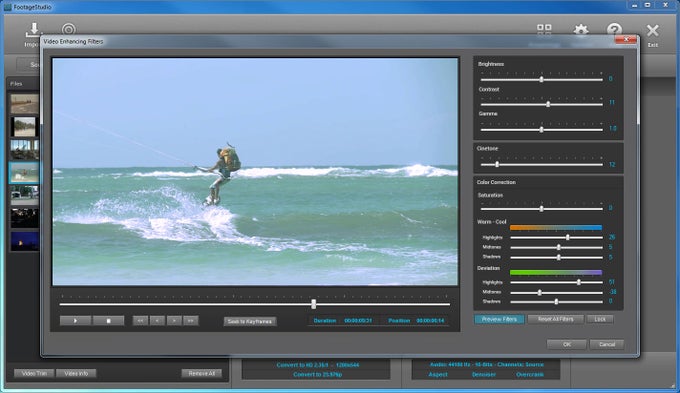
Task: Click the Saturation slider handle
Action: 541,209
